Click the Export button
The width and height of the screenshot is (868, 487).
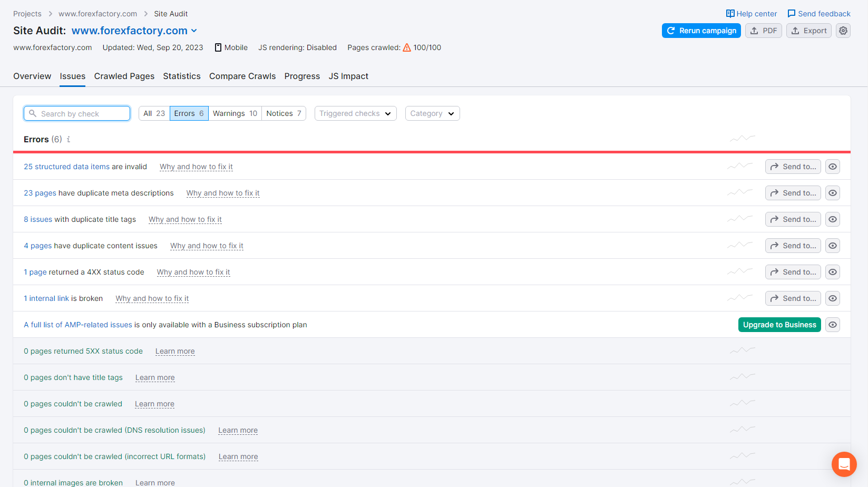pyautogui.click(x=809, y=31)
